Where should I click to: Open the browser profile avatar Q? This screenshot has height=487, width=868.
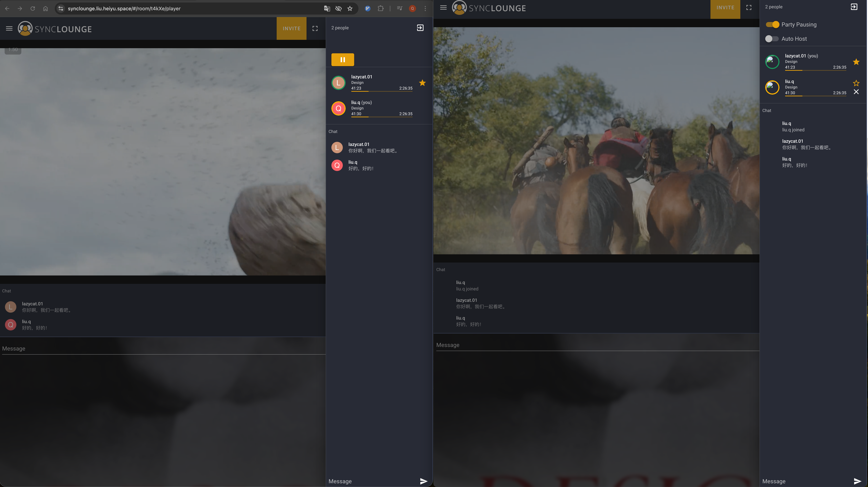pyautogui.click(x=412, y=8)
